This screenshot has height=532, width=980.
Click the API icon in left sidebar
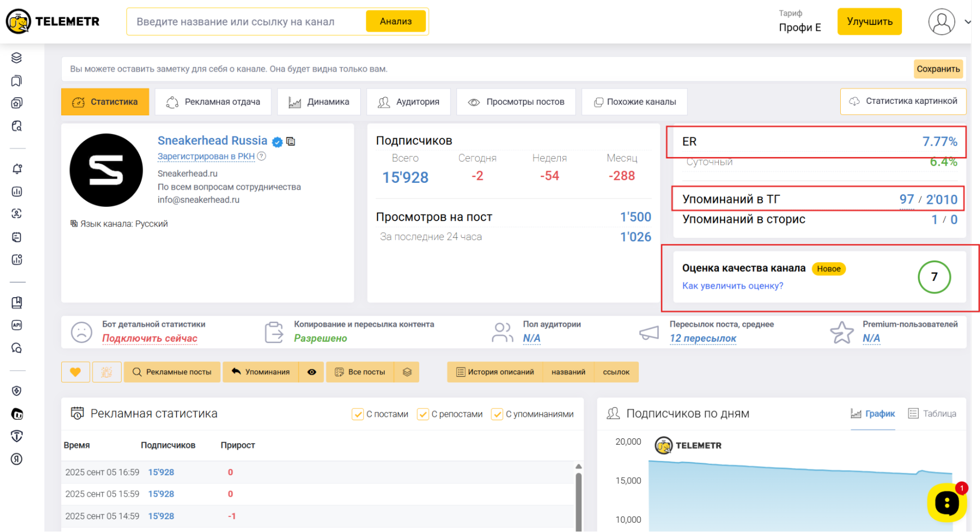[x=17, y=325]
